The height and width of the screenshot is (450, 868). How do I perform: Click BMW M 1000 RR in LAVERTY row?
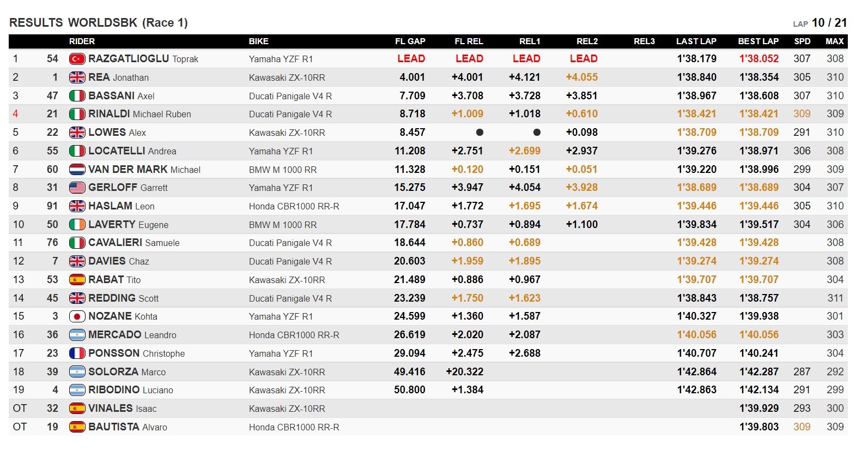[x=283, y=225]
